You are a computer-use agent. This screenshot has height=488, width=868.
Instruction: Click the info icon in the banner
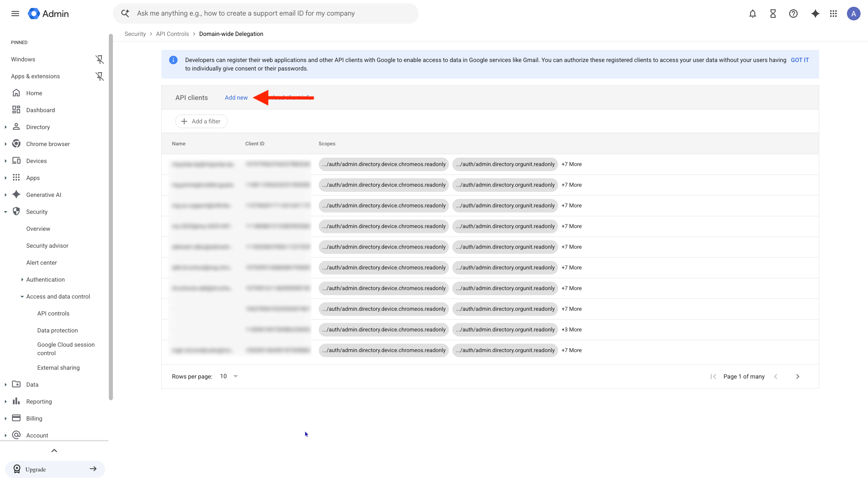click(173, 60)
